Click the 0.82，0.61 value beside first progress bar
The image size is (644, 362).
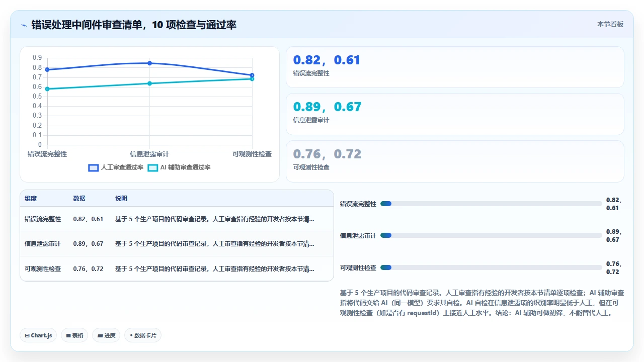614,204
